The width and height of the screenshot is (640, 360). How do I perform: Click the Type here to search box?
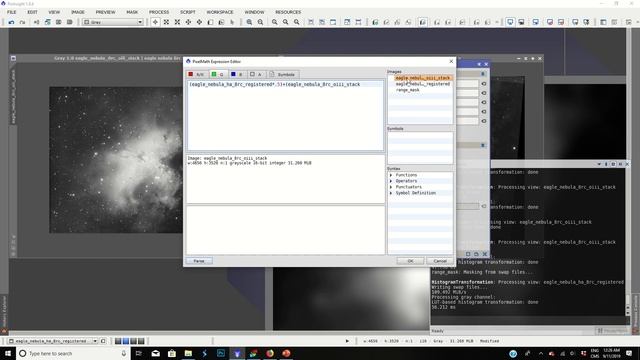tap(73, 353)
